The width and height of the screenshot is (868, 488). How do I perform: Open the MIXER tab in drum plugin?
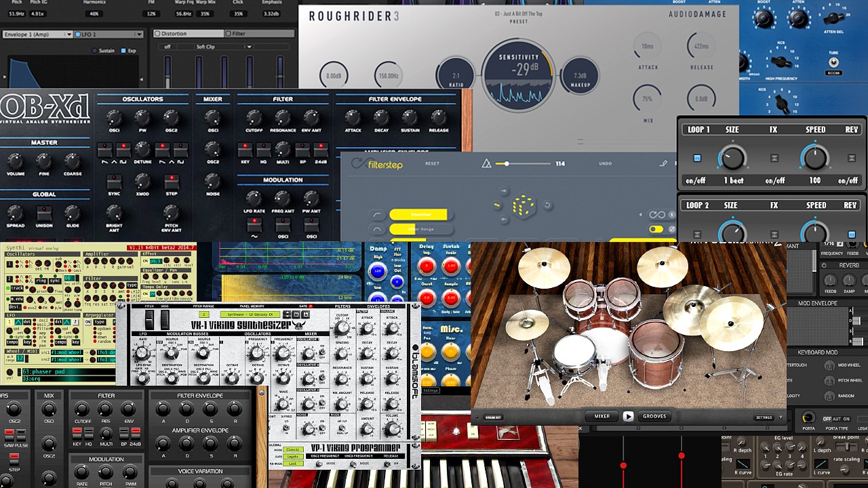[x=601, y=417]
